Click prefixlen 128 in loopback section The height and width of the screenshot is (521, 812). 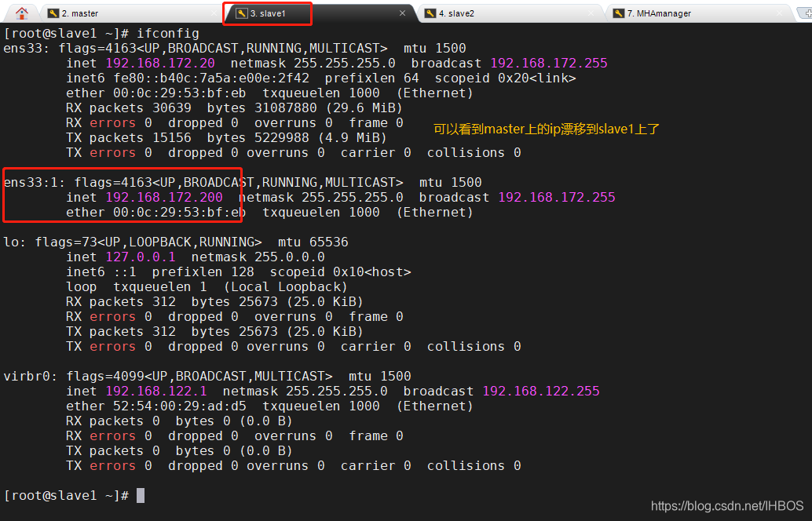coord(203,272)
